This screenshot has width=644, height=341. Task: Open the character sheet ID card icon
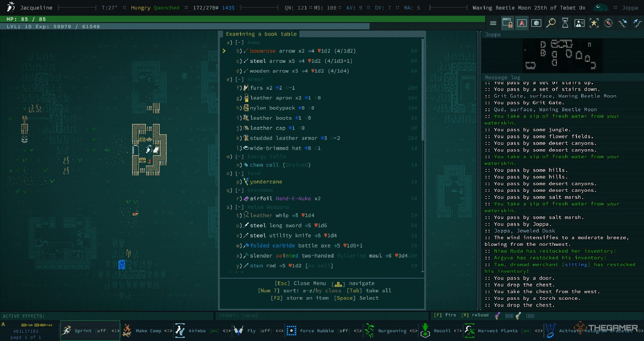[580, 23]
